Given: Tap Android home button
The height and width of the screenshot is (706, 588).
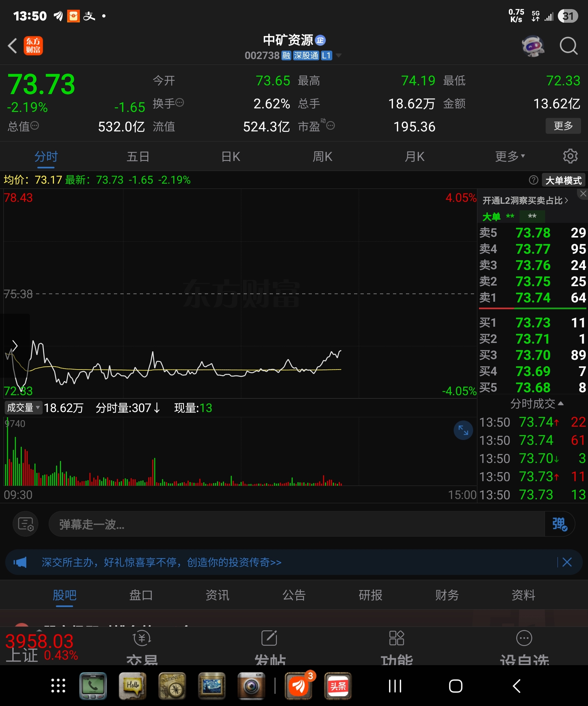Looking at the screenshot, I should pyautogui.click(x=456, y=686).
